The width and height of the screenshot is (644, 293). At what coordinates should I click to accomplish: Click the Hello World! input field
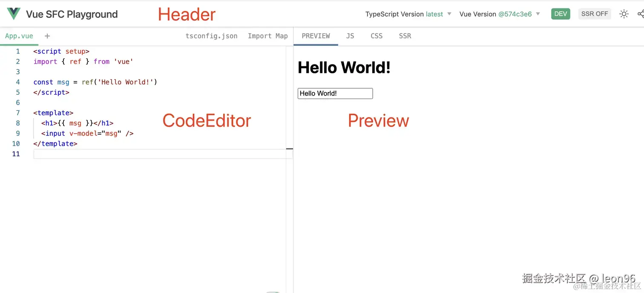click(335, 93)
